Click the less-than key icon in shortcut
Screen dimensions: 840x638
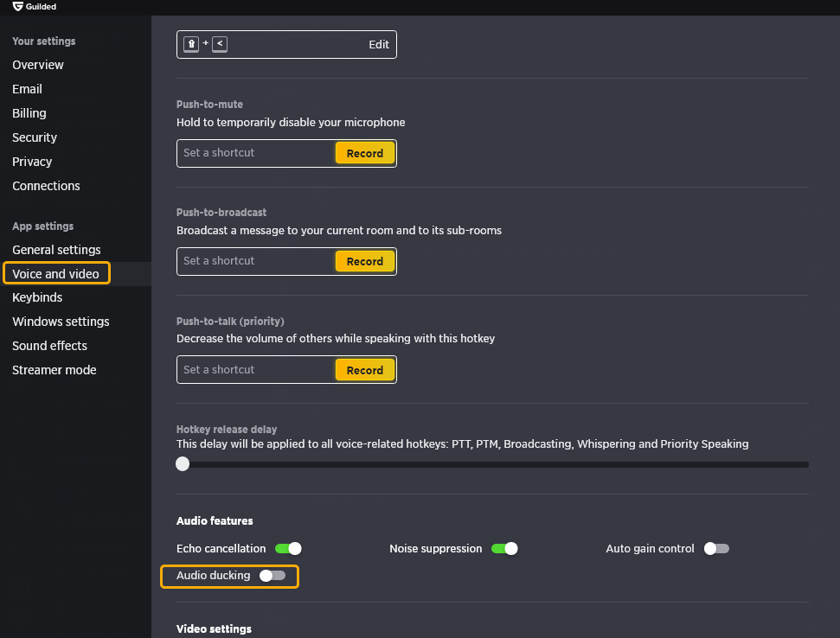(220, 44)
